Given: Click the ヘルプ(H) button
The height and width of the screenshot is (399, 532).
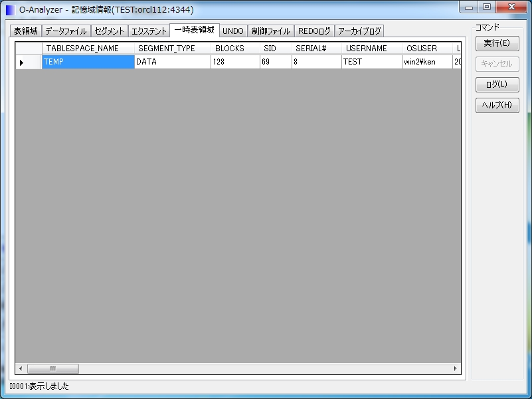Looking at the screenshot, I should click(x=497, y=105).
